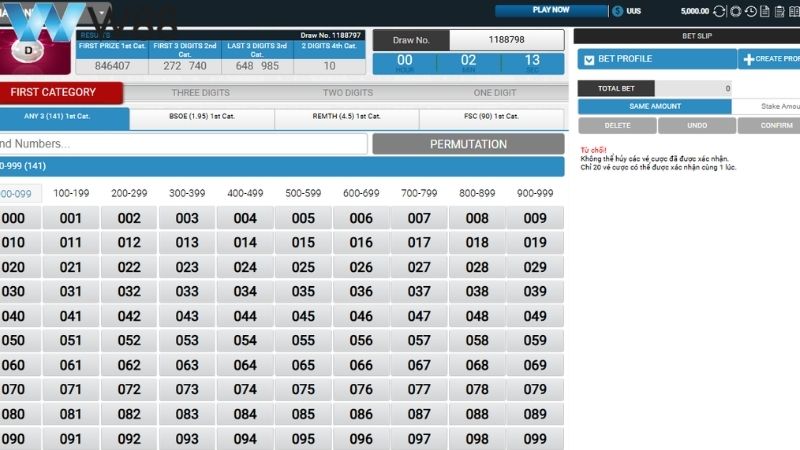Screen dimensions: 800x450
Task: Select the 500-599 number range
Action: pos(303,193)
